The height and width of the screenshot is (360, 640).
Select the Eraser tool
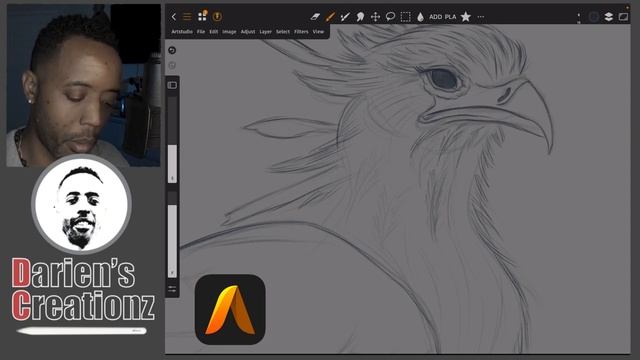click(x=315, y=17)
